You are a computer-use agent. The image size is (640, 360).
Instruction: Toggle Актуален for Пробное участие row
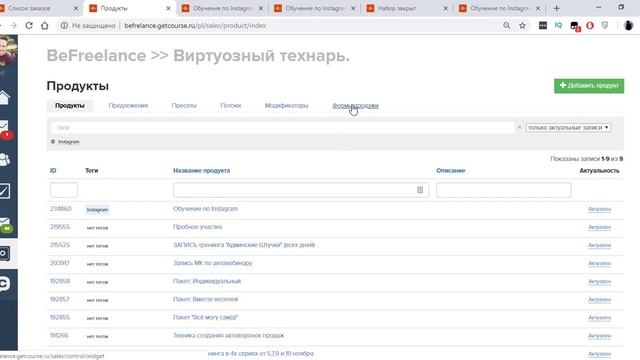600,227
